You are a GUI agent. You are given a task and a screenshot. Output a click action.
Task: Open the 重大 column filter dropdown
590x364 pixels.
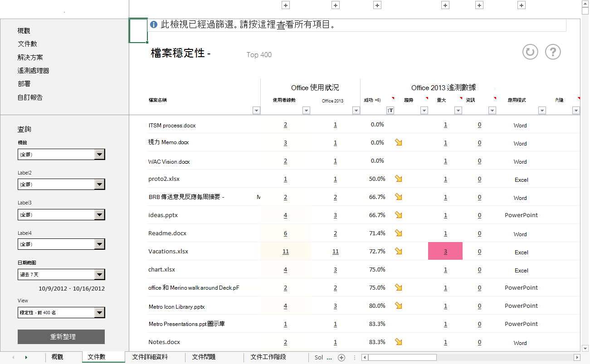click(x=458, y=110)
